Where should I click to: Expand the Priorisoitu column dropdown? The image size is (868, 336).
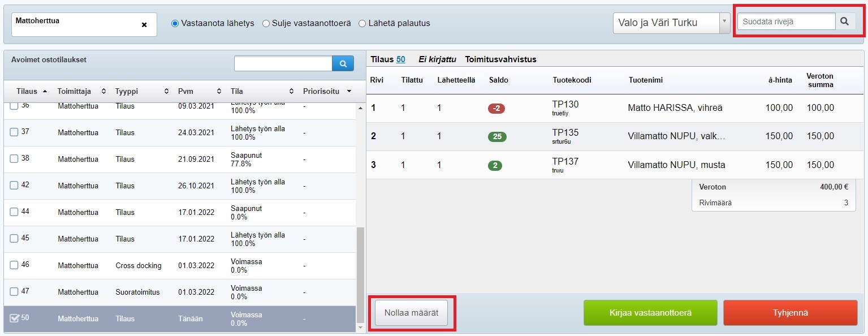(x=349, y=91)
